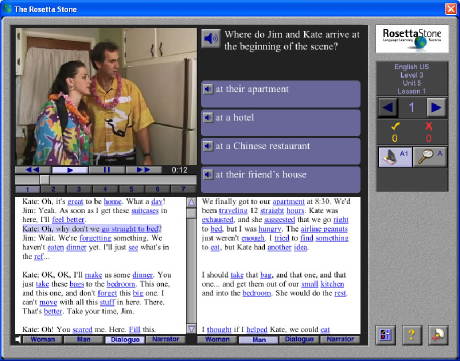
Task: Fast-forward the video clip
Action: pos(143,170)
